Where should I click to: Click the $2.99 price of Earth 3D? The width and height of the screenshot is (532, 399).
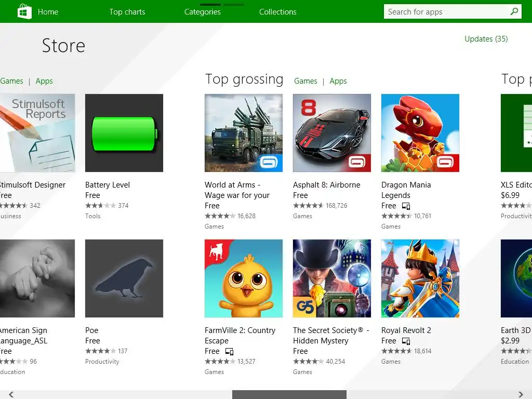(510, 341)
